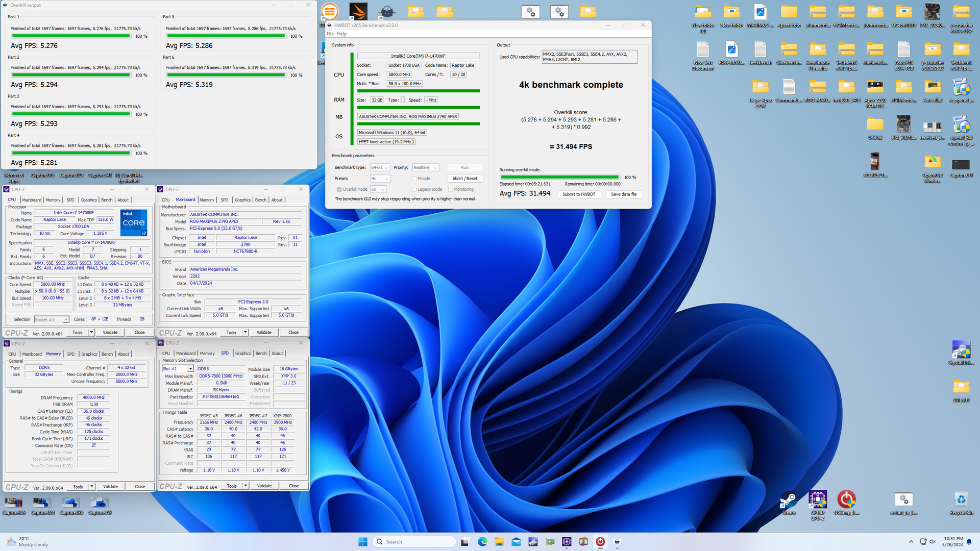
Task: Open the CrystalDisk desktop shortcut
Action: click(961, 353)
